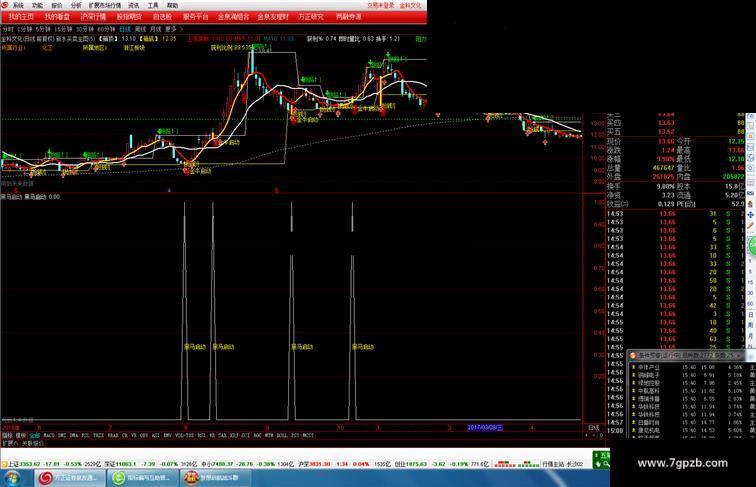756x487 pixels.
Task: Select the 分时 chart period
Action: pyautogui.click(x=8, y=29)
